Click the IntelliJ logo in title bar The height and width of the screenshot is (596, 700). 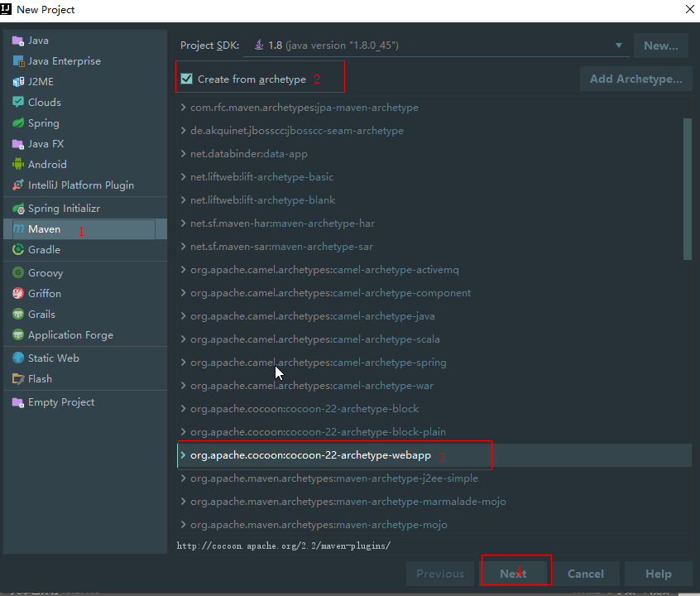pos(7,9)
